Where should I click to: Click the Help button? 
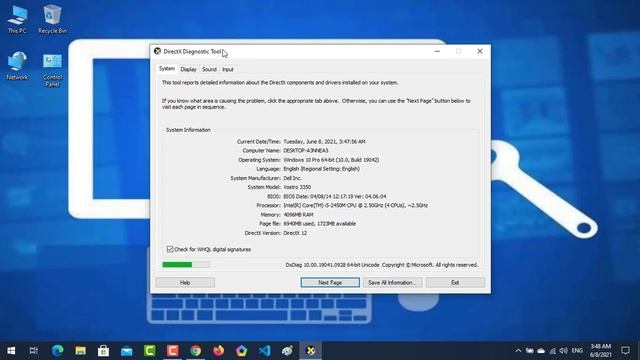[x=185, y=282]
